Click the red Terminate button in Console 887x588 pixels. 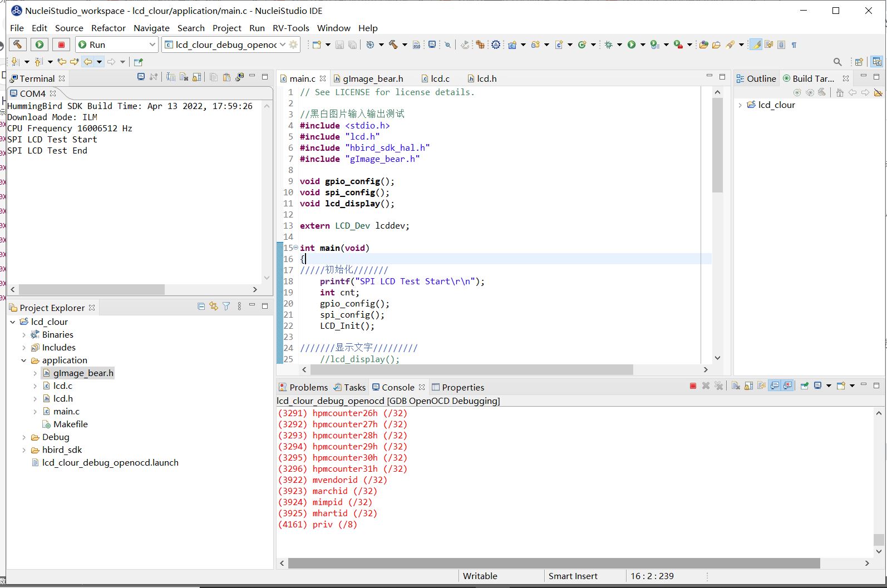point(693,386)
